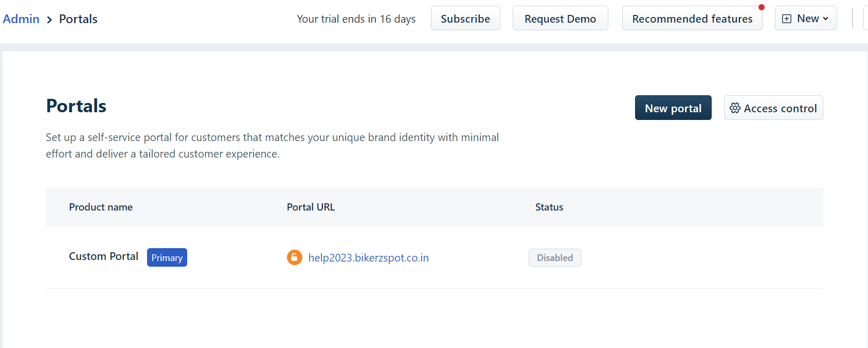Expand the New dropdown menu
The width and height of the screenshot is (868, 348).
(806, 19)
